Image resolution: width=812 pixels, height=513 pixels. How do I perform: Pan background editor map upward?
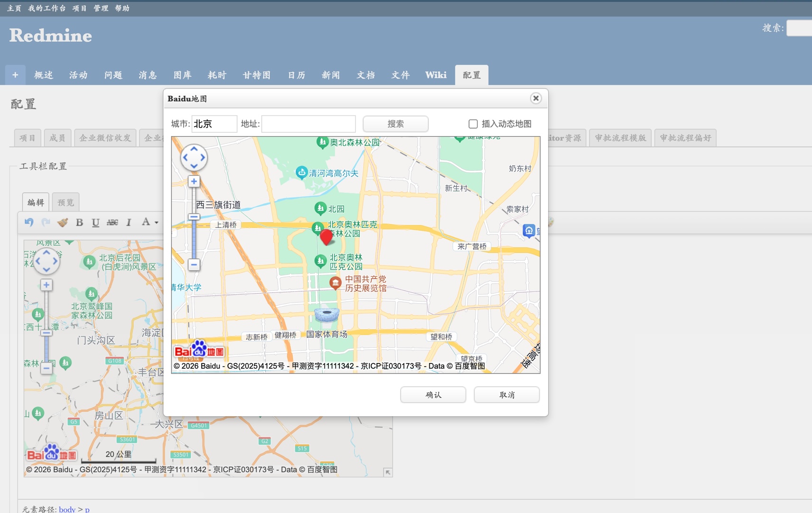click(x=46, y=253)
